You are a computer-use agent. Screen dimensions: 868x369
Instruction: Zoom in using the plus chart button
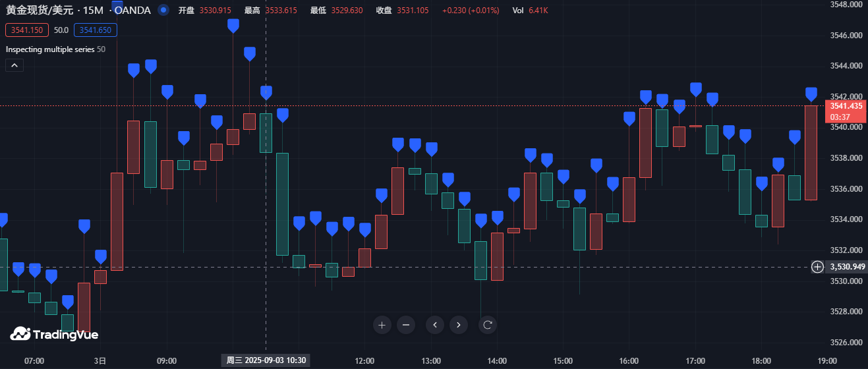382,324
